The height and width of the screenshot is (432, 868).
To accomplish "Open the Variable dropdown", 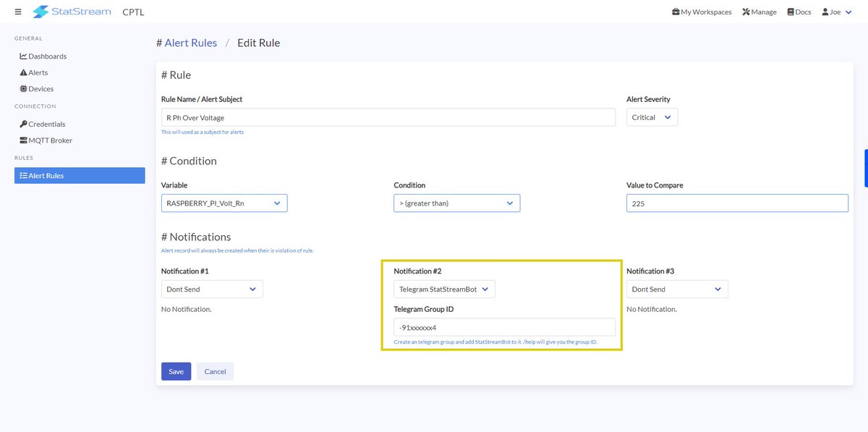I will pos(224,203).
